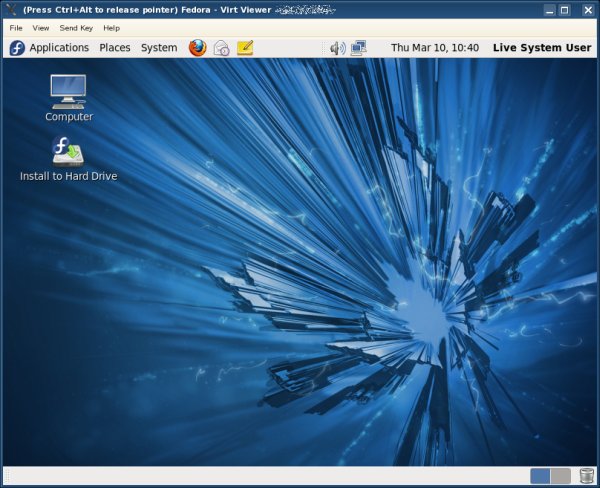Maximize the Virt Viewer window
The width and height of the screenshot is (600, 488).
[x=564, y=10]
